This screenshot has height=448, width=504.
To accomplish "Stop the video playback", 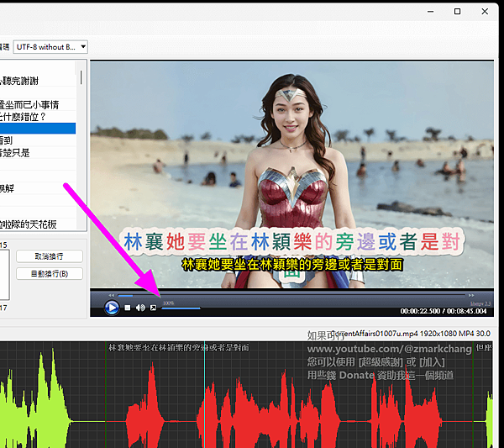I will 128,308.
